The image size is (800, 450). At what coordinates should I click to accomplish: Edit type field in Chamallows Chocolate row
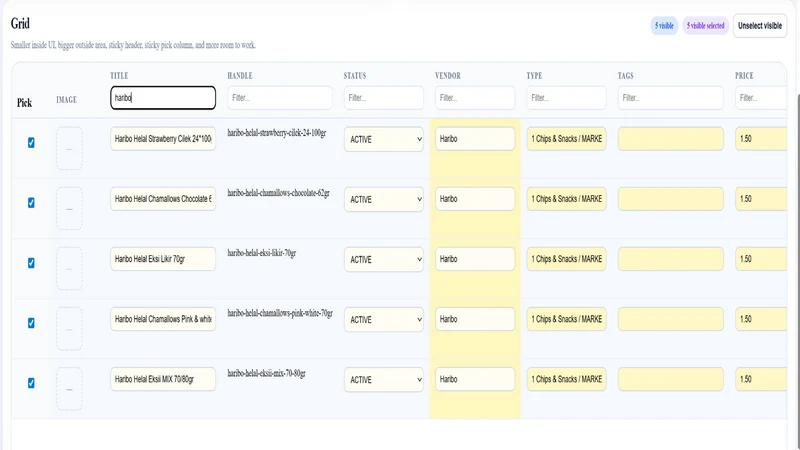(x=566, y=199)
